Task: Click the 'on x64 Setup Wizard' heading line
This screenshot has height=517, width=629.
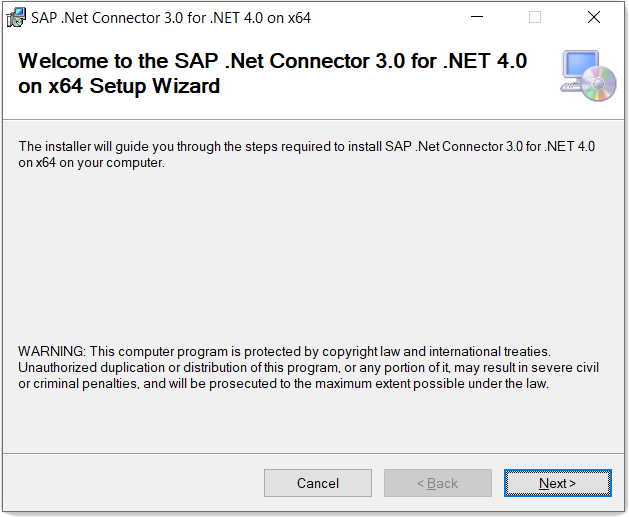Action: tap(119, 86)
